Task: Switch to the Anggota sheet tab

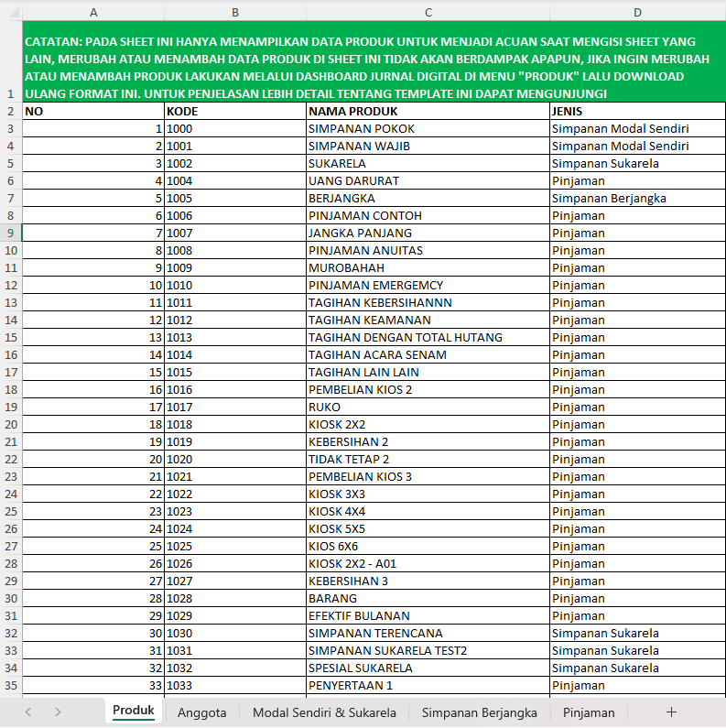Action: (x=201, y=712)
